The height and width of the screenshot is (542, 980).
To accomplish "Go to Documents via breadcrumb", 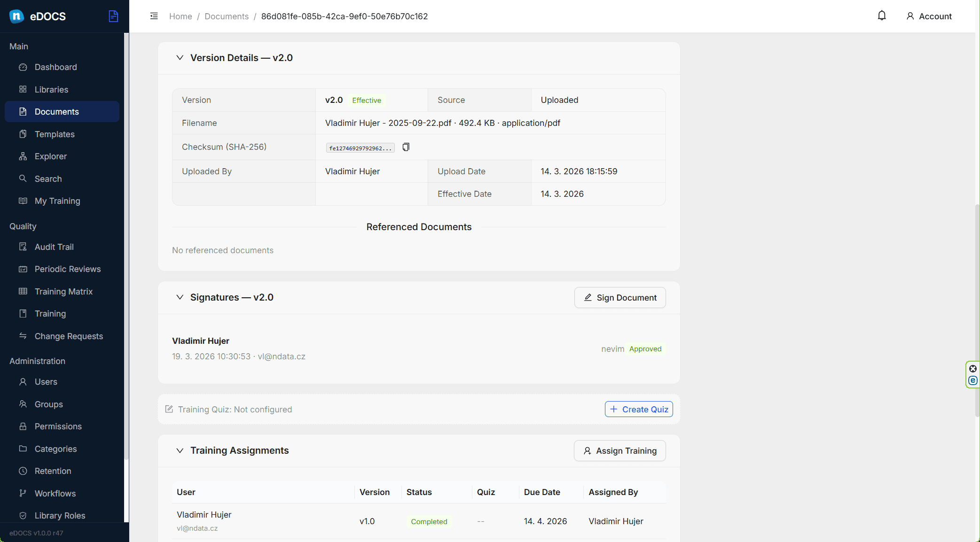I will point(227,16).
